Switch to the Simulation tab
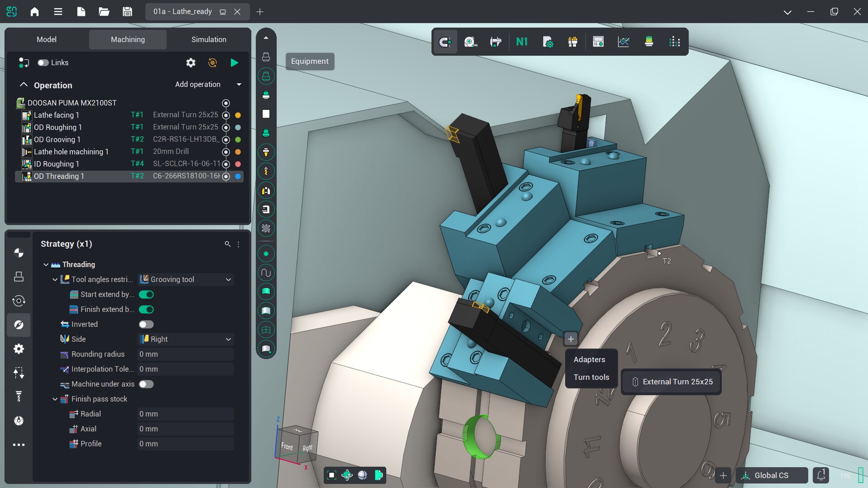Screen dimensions: 868x488 [x=209, y=39]
